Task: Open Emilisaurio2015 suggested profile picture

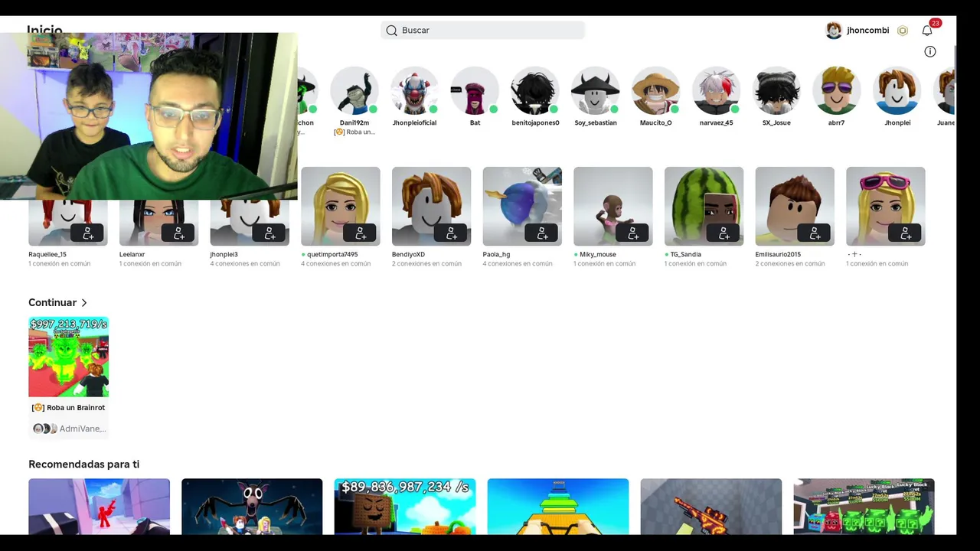Action: [x=795, y=207]
